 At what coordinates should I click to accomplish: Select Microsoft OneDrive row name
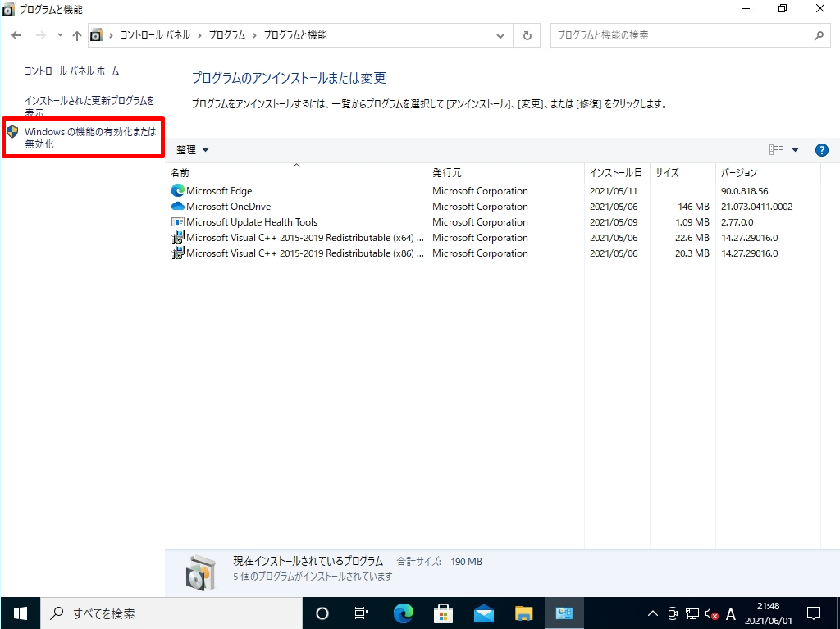click(229, 207)
